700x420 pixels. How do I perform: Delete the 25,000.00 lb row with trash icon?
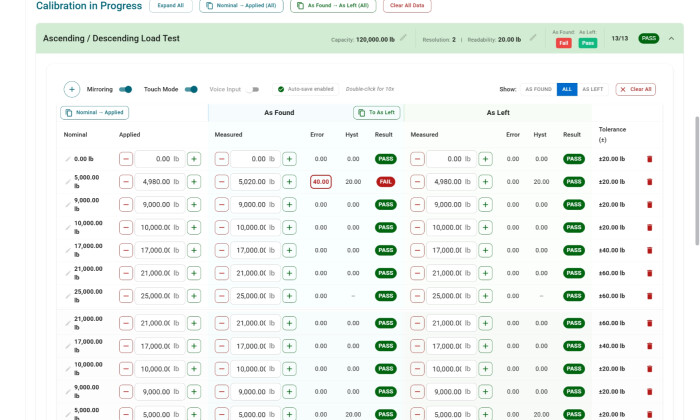(x=649, y=296)
